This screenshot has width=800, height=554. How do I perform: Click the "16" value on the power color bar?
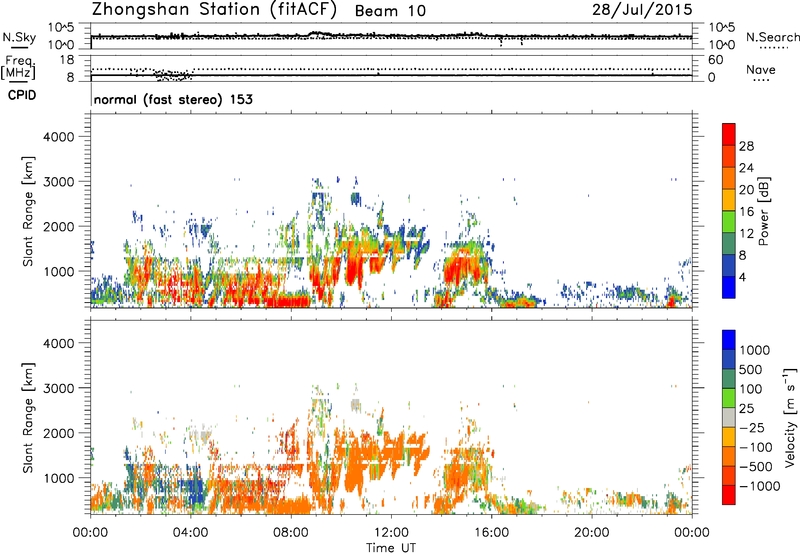pos(746,211)
